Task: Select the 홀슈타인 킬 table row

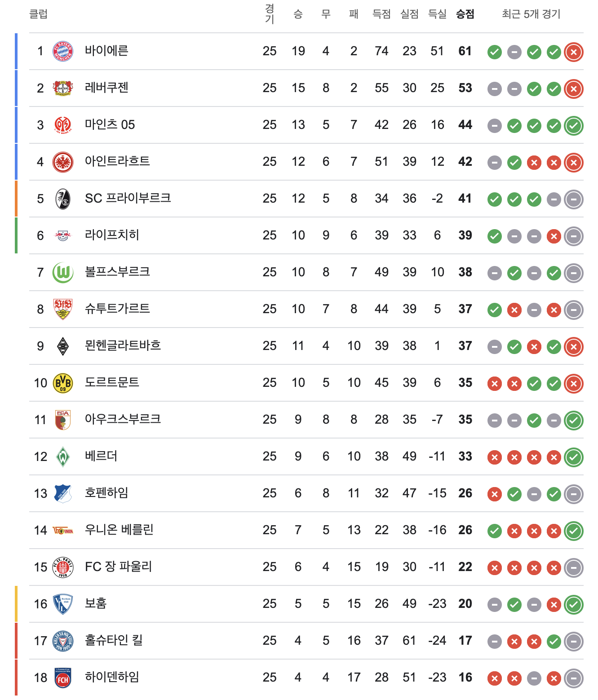Action: 306,641
